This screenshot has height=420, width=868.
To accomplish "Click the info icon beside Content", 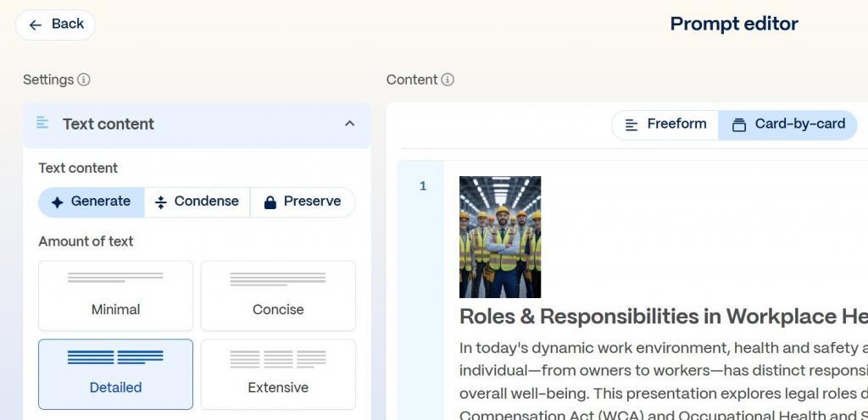I will [448, 80].
